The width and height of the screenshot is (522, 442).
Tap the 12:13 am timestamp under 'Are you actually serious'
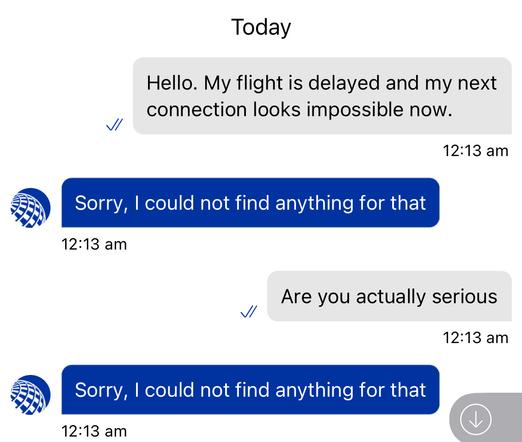(475, 338)
